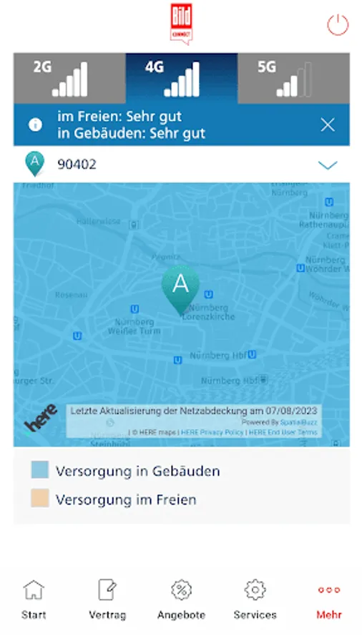Click beige Versorgung im Freien swatch
The width and height of the screenshot is (362, 644).
click(x=40, y=498)
